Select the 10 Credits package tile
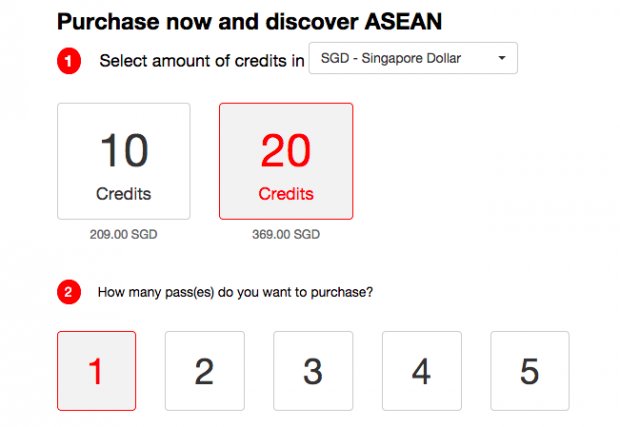620x427 pixels. pos(124,161)
